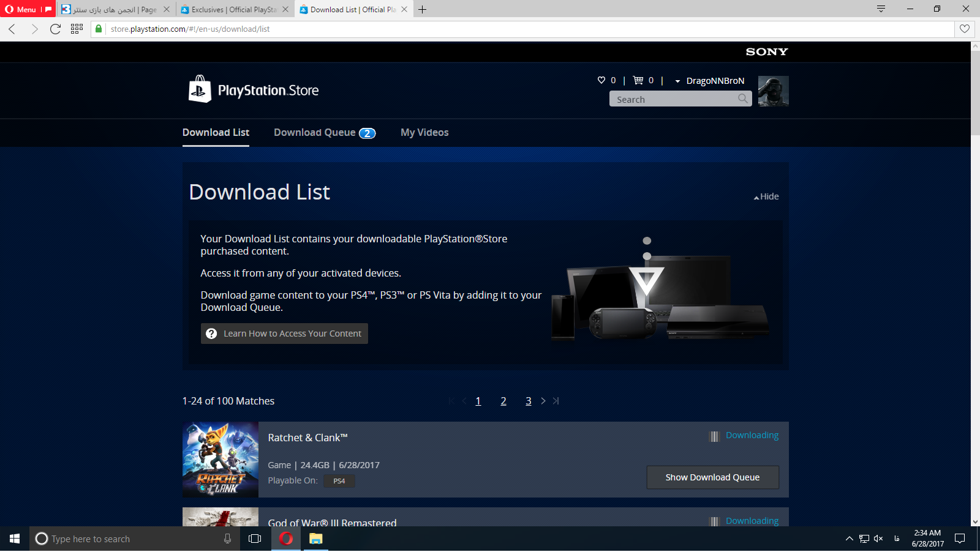This screenshot has height=552, width=980.
Task: Reload the current page
Action: click(55, 29)
